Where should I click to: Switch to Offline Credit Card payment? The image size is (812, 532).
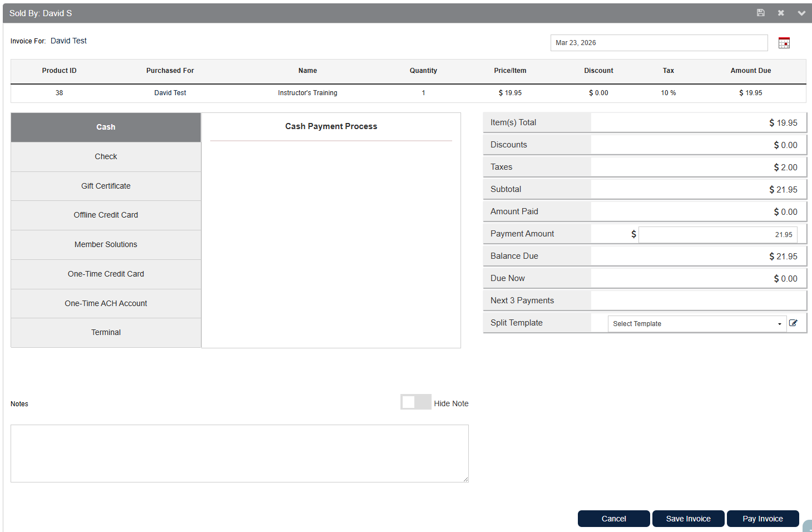click(106, 215)
